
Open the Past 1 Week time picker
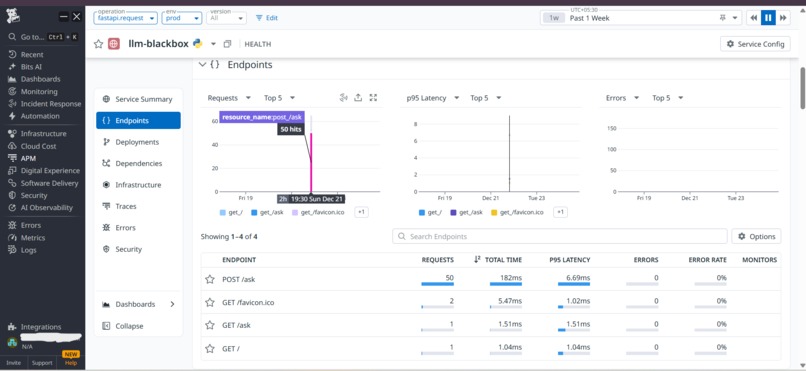pos(640,18)
